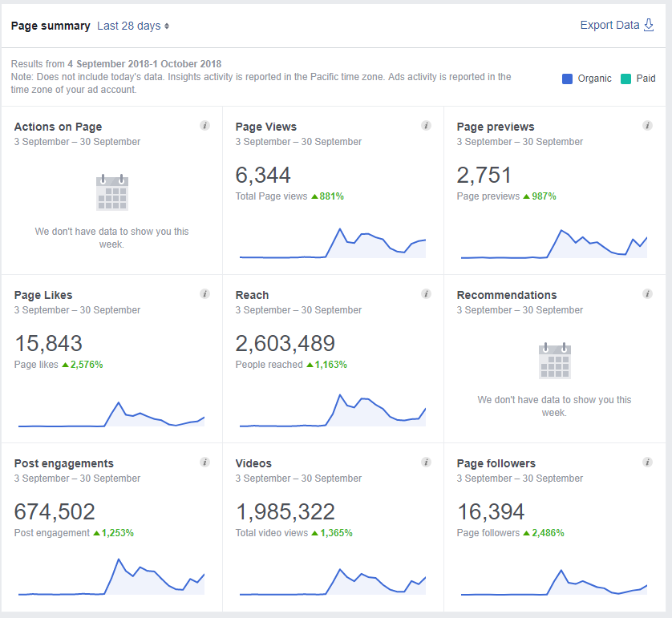Click info icon for Page followers
The image size is (672, 618).
tap(648, 462)
